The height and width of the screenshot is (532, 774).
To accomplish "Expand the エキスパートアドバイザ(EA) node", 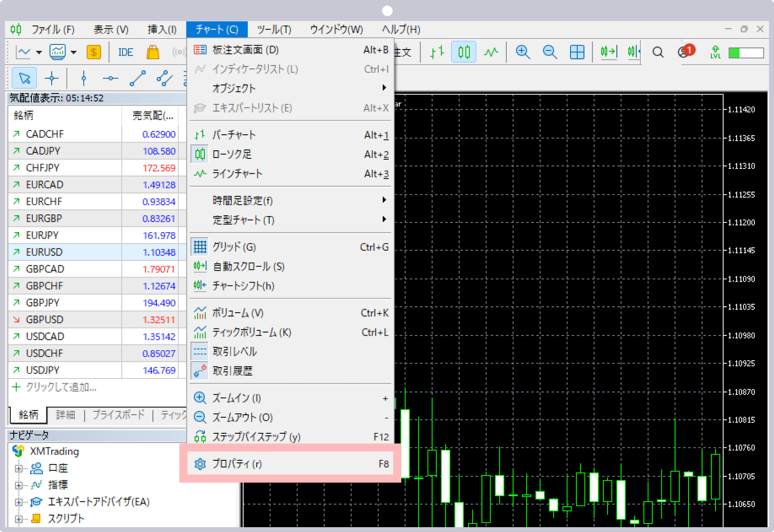I will point(19,502).
